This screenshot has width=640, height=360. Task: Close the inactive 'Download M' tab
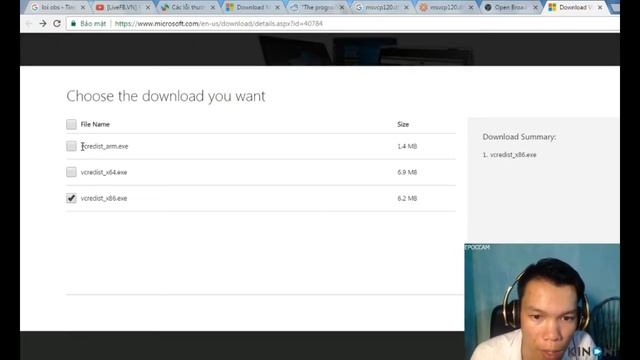[278, 7]
